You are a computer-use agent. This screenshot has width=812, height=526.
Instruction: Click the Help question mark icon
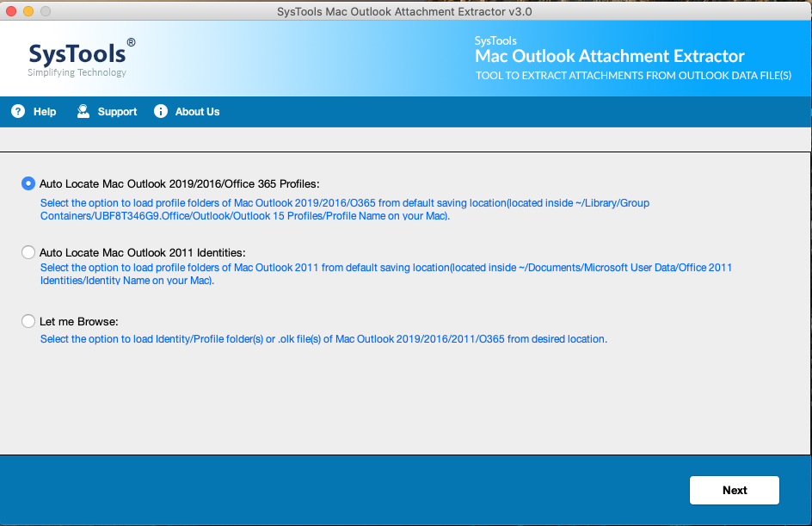[x=18, y=112]
